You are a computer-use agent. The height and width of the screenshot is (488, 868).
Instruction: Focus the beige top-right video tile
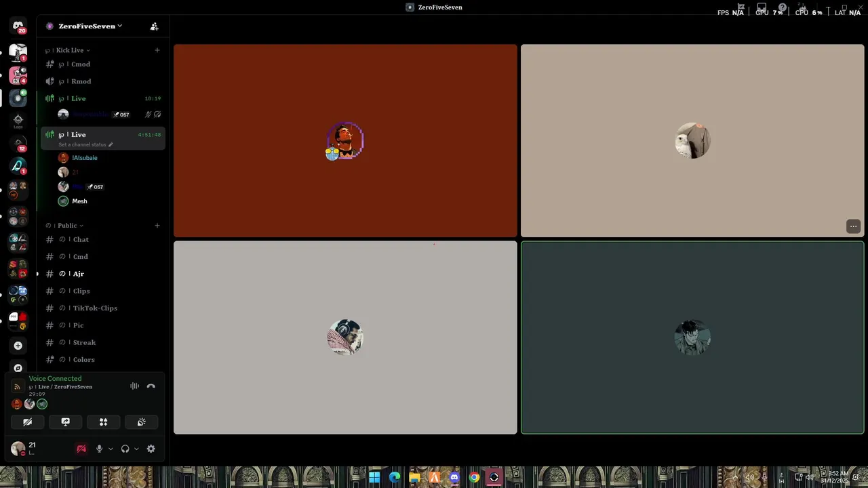(x=692, y=141)
